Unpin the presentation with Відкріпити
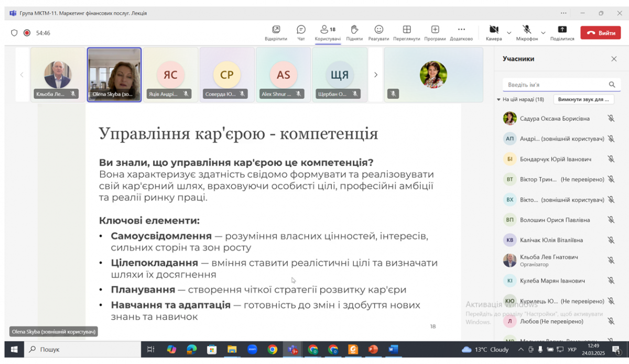Screen dimensions: 629x364 [276, 32]
